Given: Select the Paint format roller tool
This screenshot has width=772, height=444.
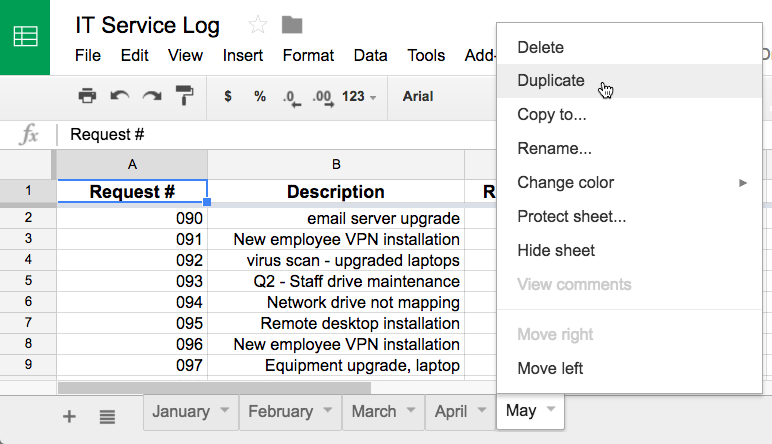Looking at the screenshot, I should (x=185, y=96).
